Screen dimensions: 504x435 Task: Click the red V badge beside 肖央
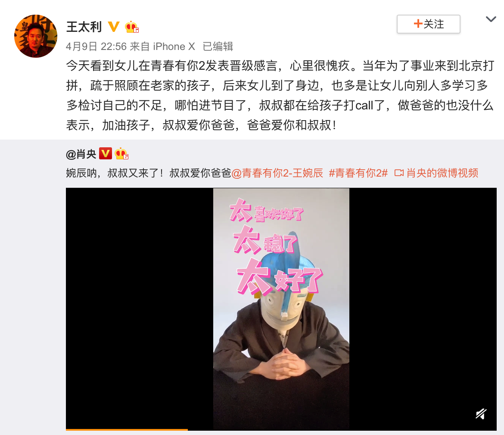click(x=105, y=154)
